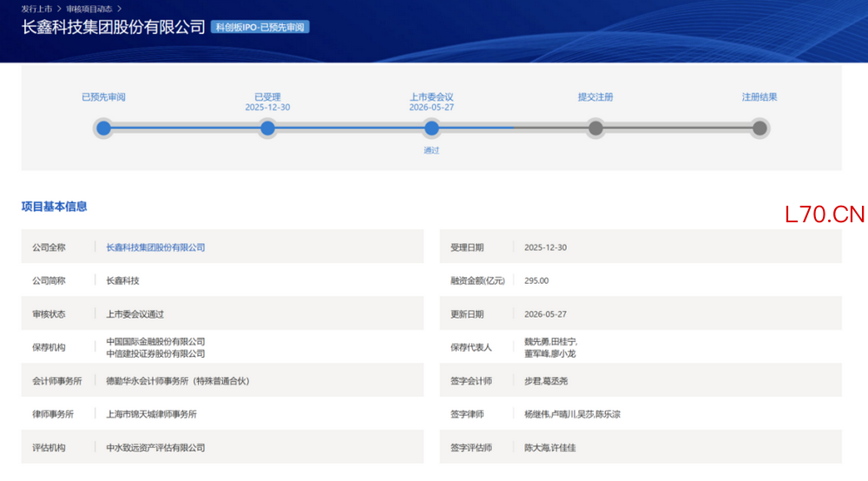The height and width of the screenshot is (481, 868).
Task: Click the 评估机构 field label
Action: (x=49, y=447)
